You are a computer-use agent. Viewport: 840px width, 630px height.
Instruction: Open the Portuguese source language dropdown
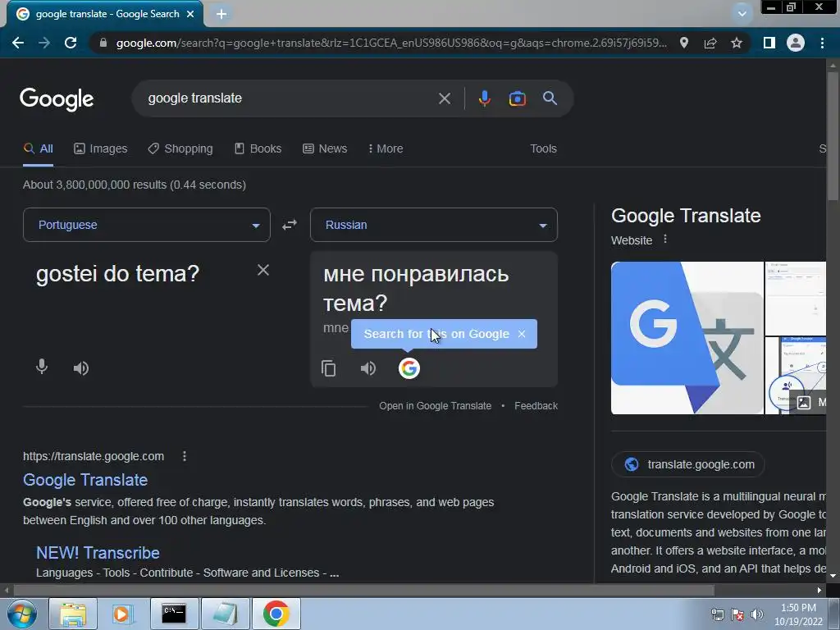147,225
